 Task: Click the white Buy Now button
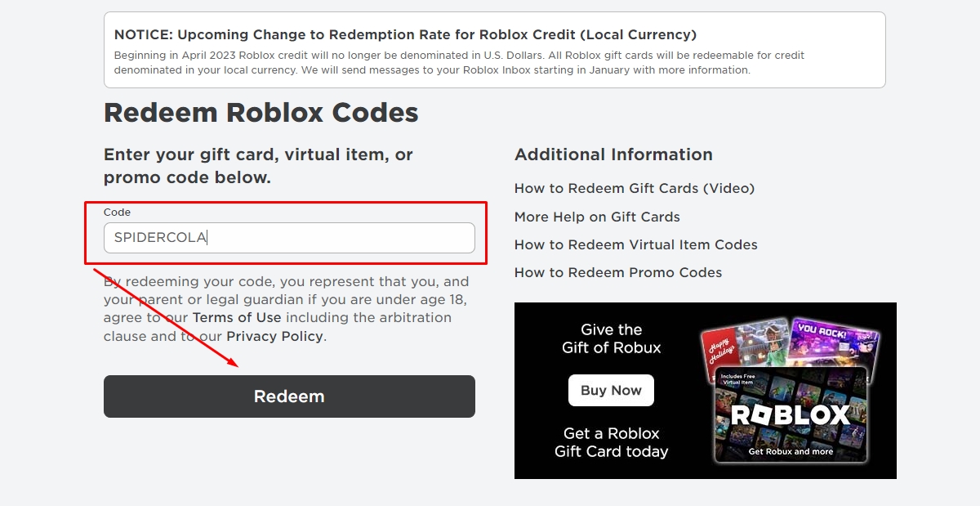(x=611, y=390)
